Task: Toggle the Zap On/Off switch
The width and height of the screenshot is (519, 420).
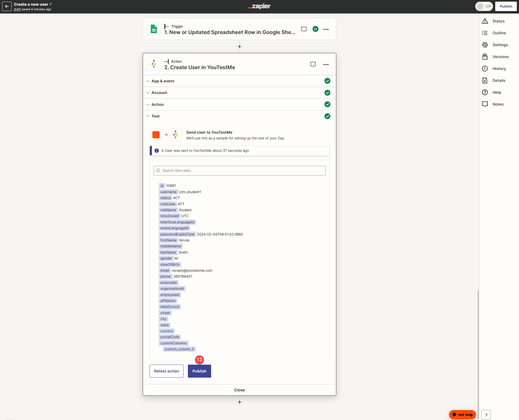Action: (x=484, y=6)
